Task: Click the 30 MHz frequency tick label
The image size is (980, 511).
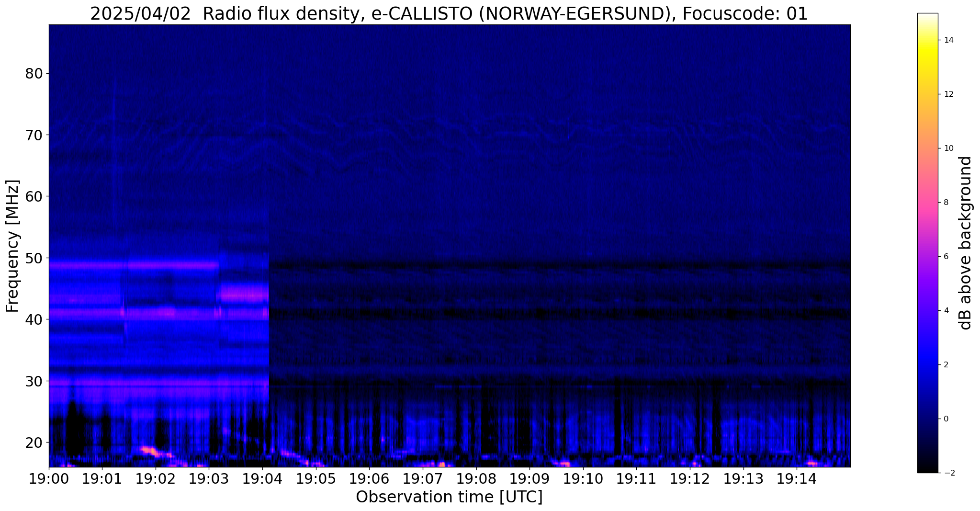Action: 34,381
